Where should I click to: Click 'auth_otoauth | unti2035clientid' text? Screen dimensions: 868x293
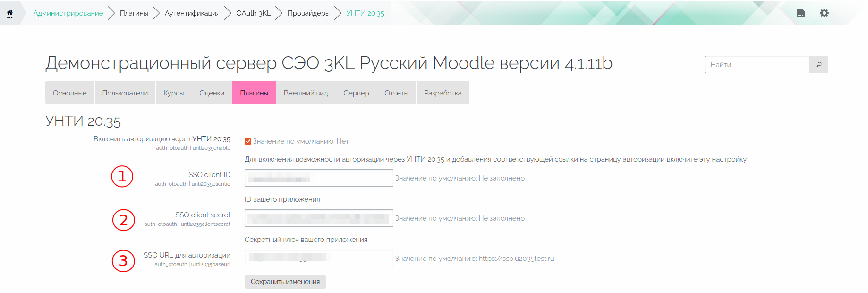click(193, 184)
